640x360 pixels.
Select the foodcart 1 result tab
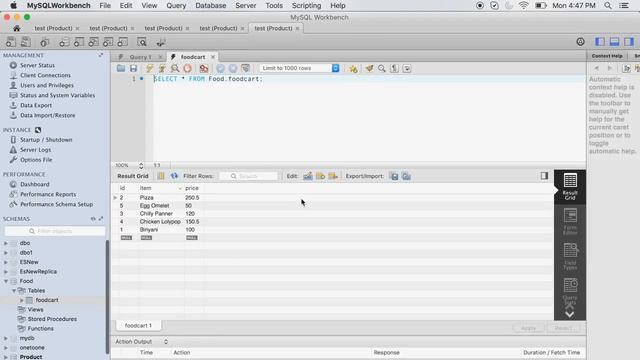point(138,326)
